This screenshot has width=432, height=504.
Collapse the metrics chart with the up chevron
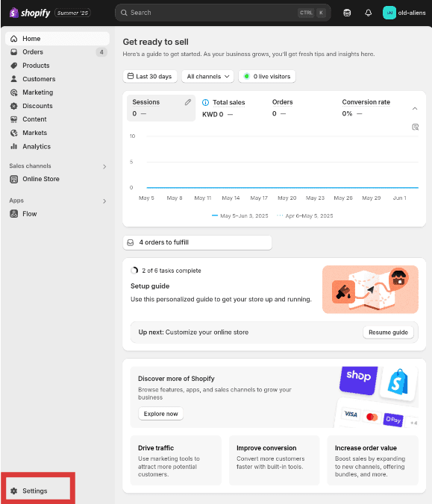[x=415, y=109]
